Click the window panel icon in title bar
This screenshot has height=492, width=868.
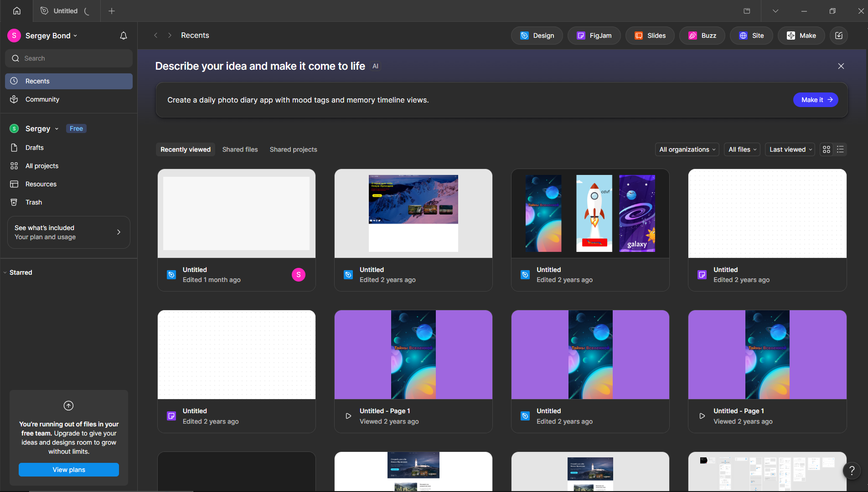tap(747, 11)
